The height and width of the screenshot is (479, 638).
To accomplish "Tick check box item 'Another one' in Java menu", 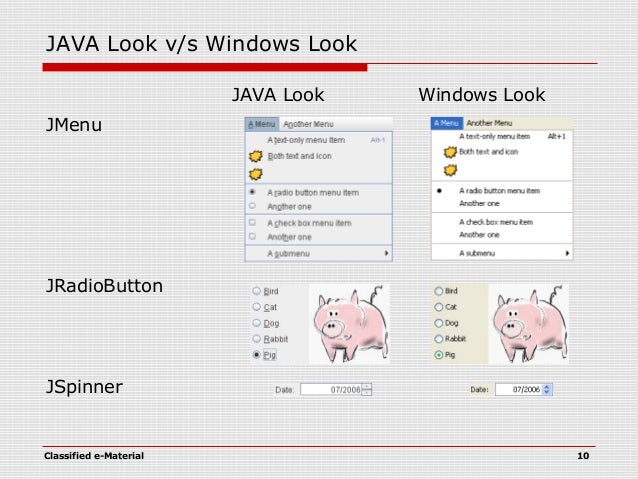I will coord(319,237).
